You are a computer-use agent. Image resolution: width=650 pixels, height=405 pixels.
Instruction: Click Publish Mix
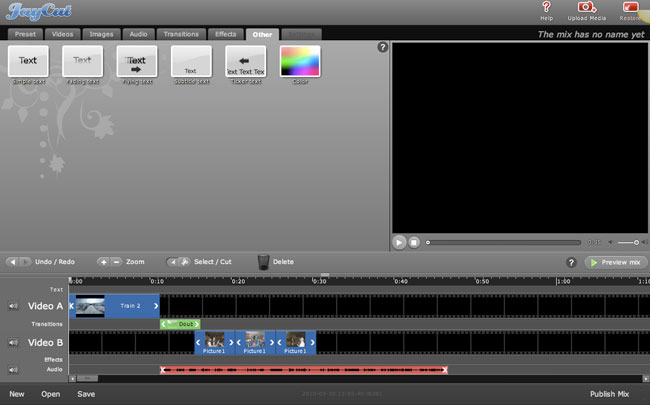[609, 394]
